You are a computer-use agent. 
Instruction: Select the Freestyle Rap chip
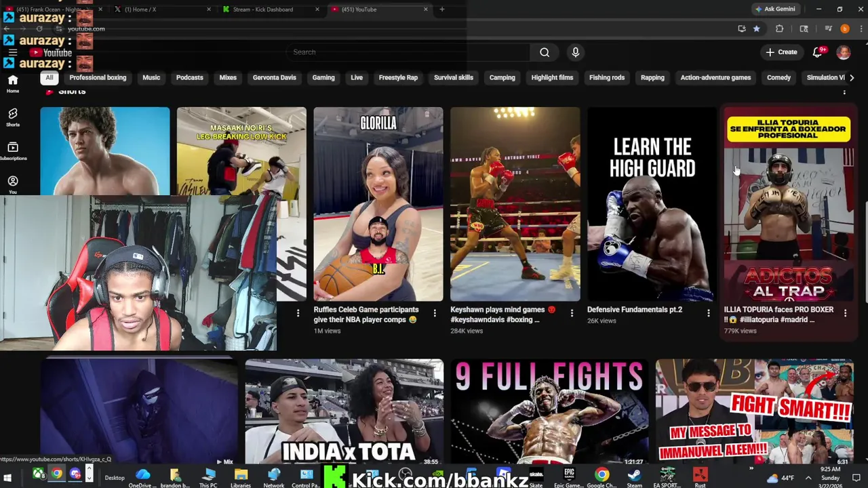398,77
